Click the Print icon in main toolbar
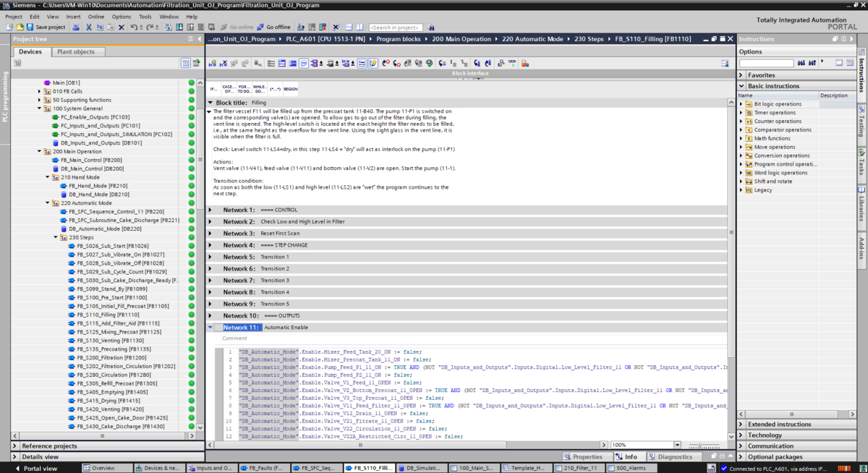The width and height of the screenshot is (868, 473). [x=77, y=27]
